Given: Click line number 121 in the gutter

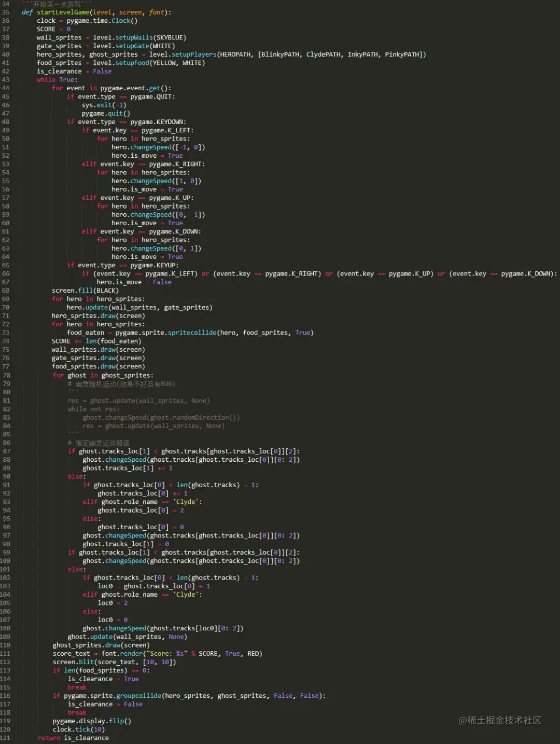Looking at the screenshot, I should 5,738.
